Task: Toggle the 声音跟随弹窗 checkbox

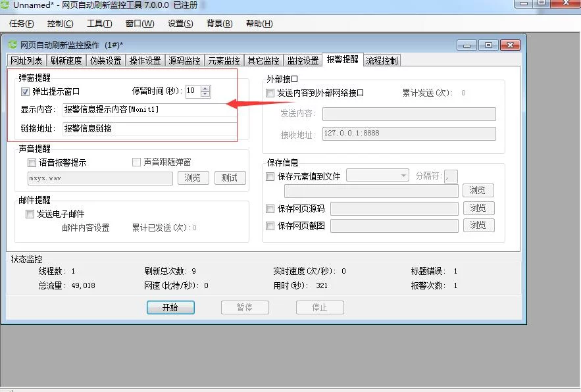Action: click(136, 162)
